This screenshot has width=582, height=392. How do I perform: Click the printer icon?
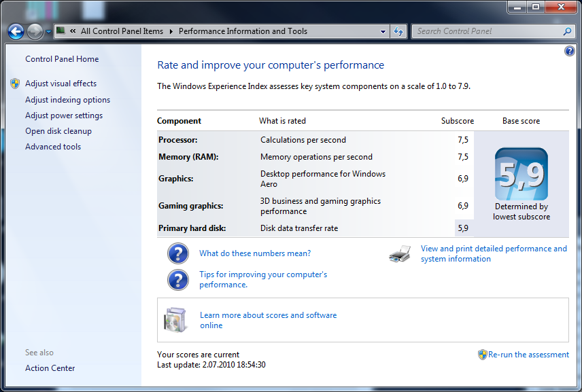click(x=400, y=253)
